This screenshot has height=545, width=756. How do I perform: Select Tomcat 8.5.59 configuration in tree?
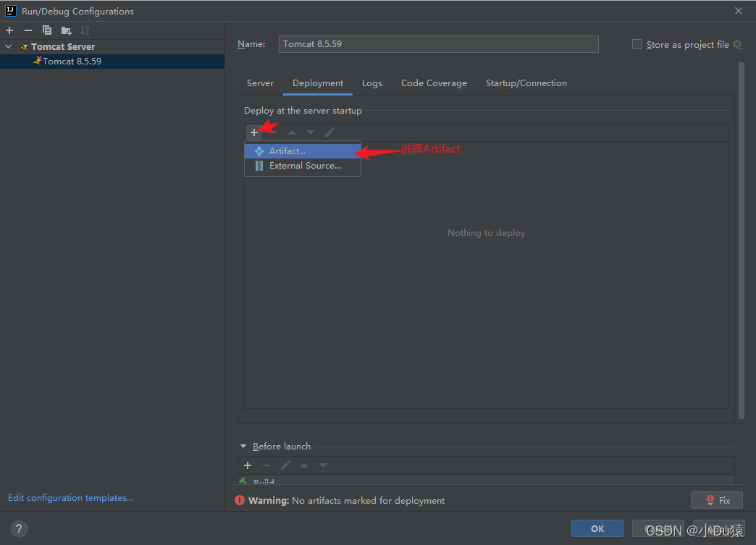(112, 62)
